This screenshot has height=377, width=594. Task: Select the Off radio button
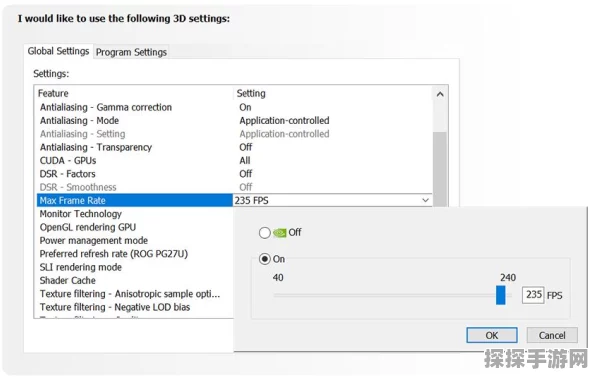[264, 232]
